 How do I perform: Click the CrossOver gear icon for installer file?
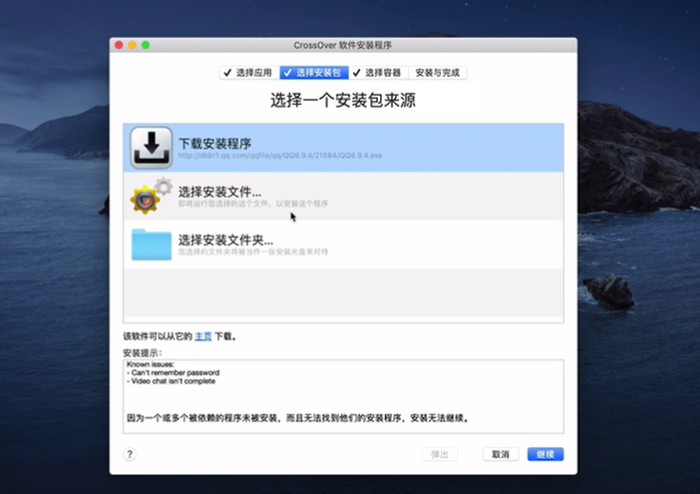click(x=150, y=196)
